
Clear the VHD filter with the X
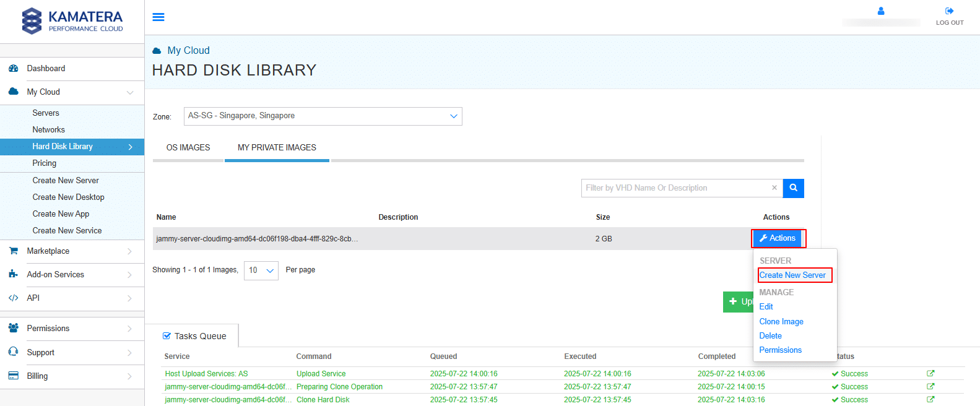774,188
